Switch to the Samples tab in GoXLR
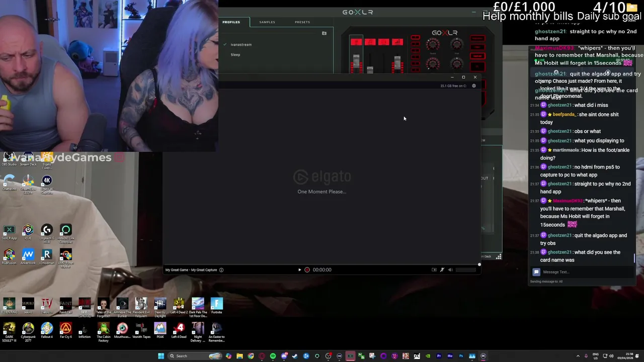The image size is (644, 362). click(267, 22)
